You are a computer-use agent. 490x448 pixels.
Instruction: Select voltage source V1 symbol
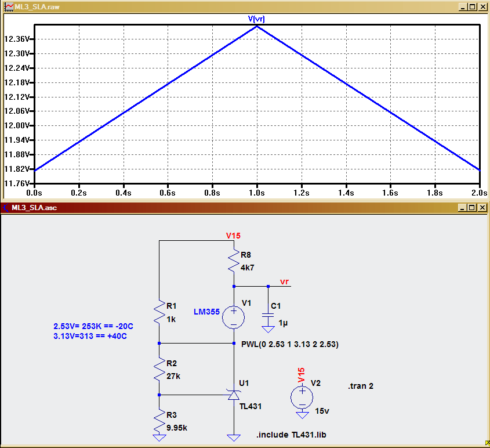coord(234,317)
